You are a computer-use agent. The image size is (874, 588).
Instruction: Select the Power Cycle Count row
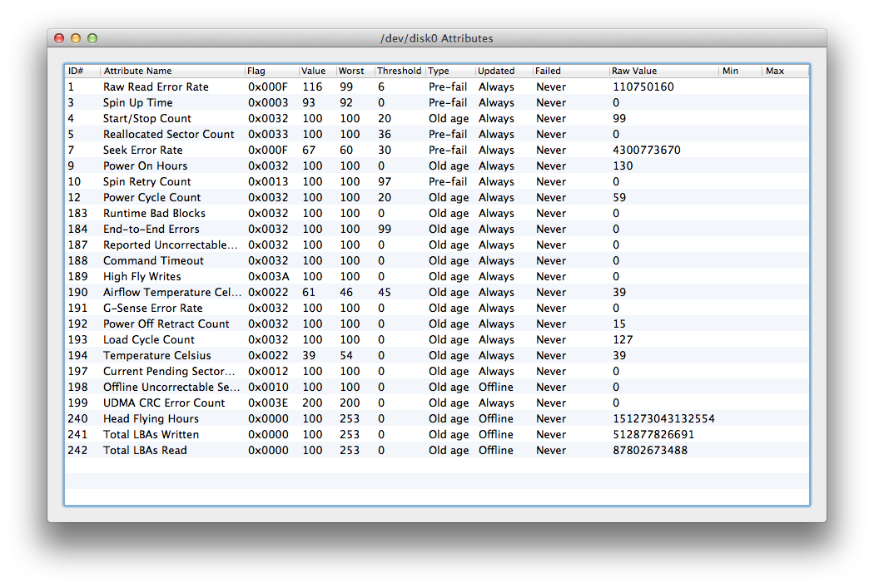pos(437,198)
